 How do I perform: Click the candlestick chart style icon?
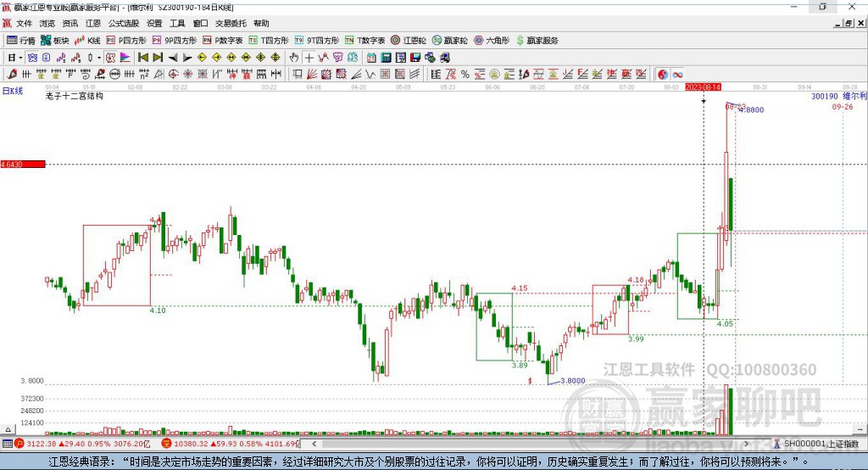(91, 58)
